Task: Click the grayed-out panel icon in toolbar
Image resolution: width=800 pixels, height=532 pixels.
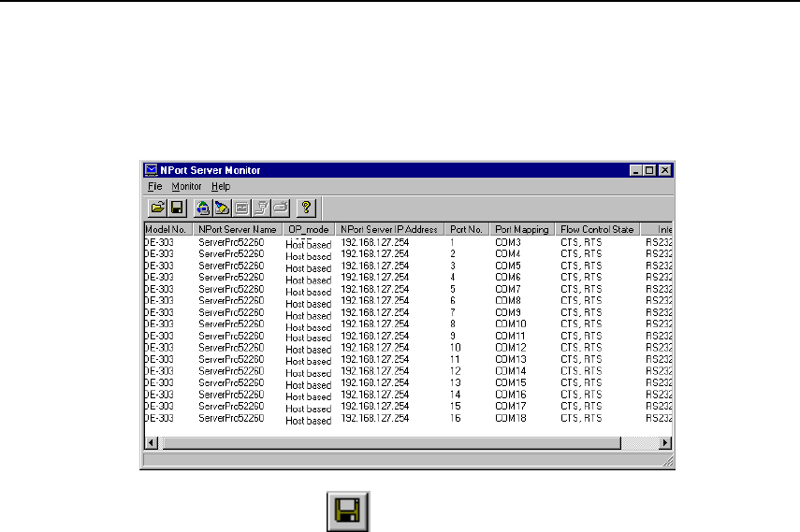Action: (x=241, y=208)
